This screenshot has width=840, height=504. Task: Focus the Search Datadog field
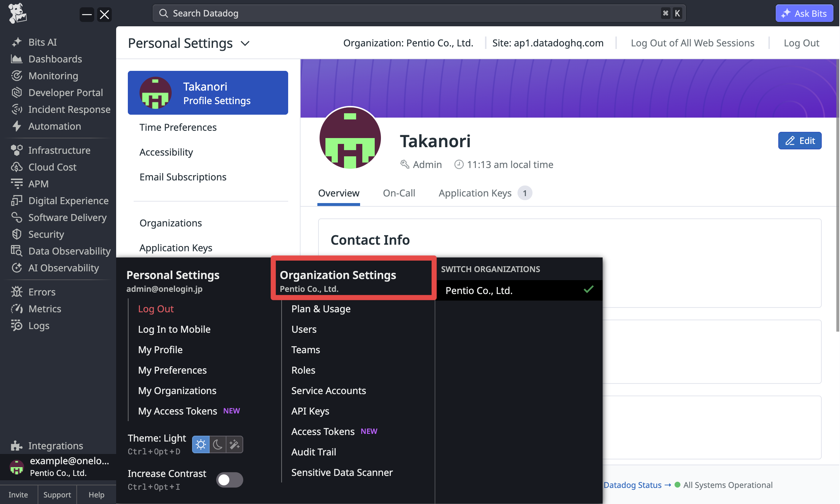pos(419,14)
